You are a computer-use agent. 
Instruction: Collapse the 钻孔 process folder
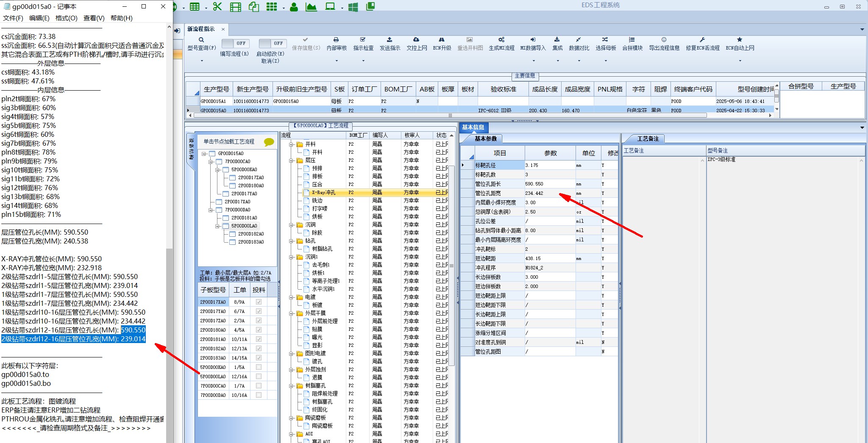[292, 241]
